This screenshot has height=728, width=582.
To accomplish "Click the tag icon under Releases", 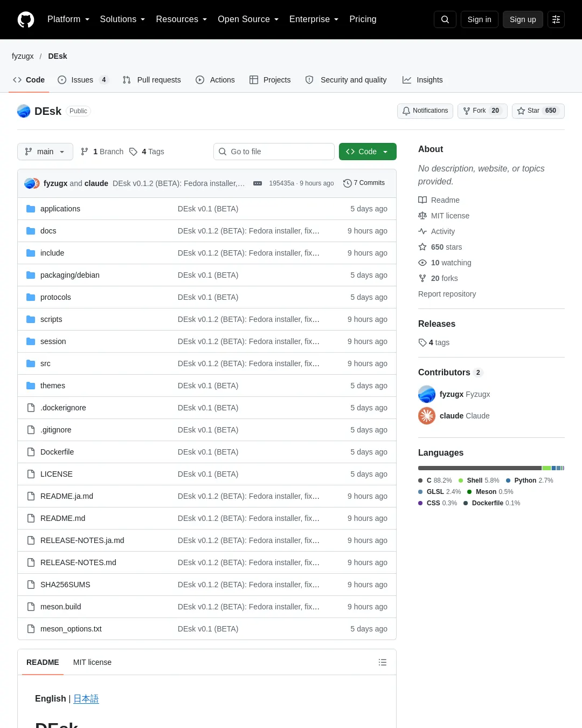I will pyautogui.click(x=422, y=342).
